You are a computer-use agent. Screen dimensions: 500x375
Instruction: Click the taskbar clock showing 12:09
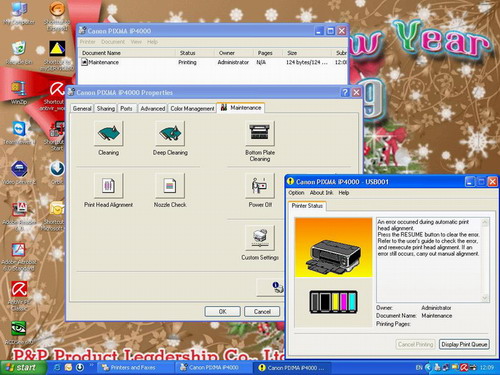(487, 368)
